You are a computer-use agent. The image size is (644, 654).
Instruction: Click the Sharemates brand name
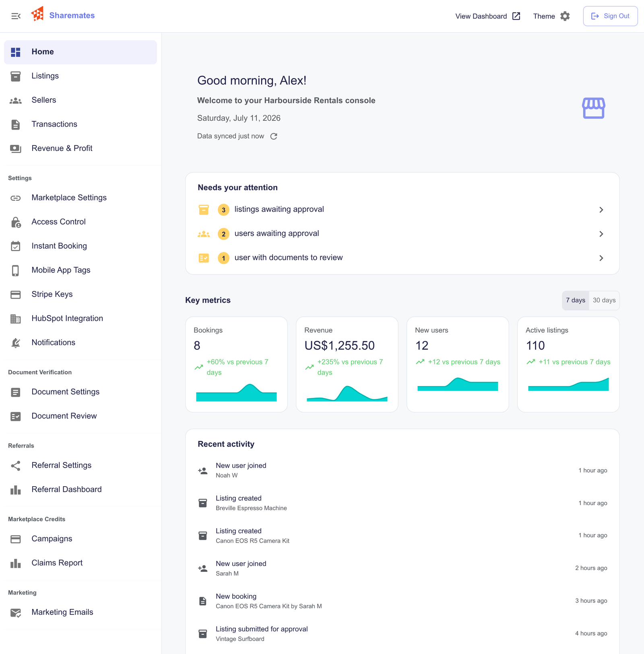tap(72, 15)
